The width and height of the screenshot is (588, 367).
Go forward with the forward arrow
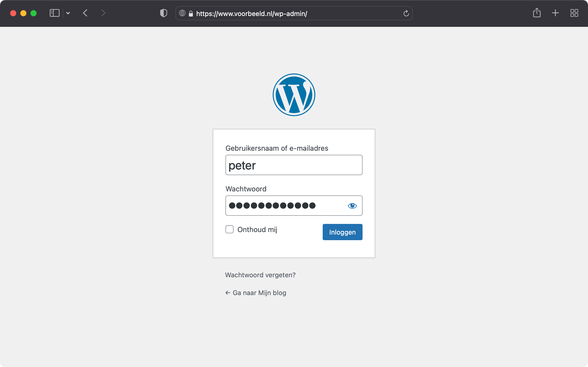click(103, 13)
